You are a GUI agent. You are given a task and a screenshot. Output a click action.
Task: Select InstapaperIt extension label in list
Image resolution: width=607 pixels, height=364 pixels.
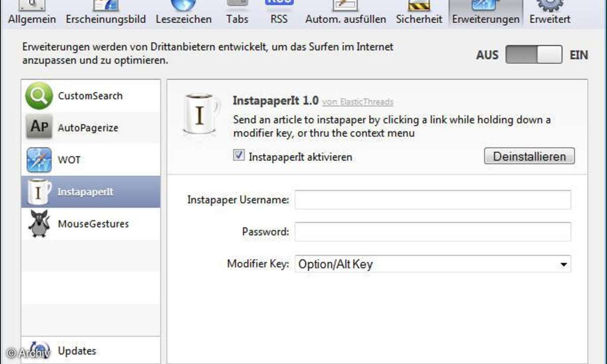(x=85, y=192)
